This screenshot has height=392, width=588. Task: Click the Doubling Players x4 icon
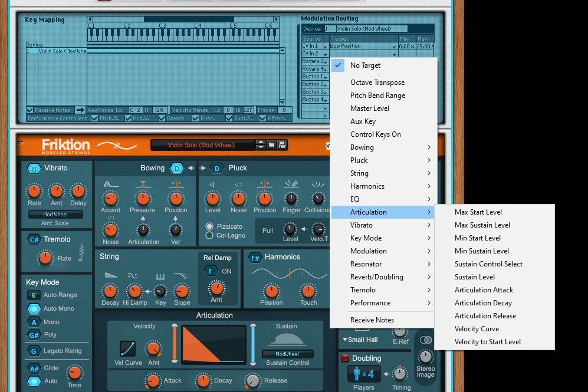(363, 374)
